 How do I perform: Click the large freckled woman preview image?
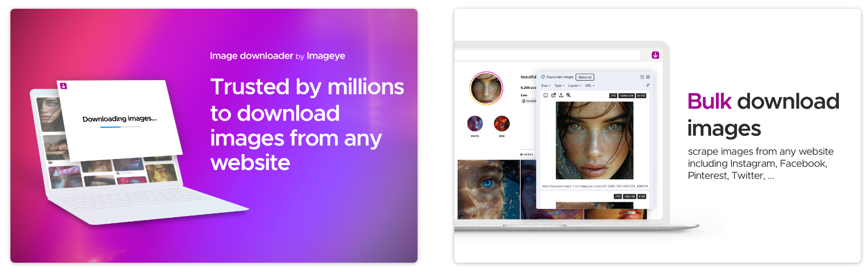coord(594,140)
